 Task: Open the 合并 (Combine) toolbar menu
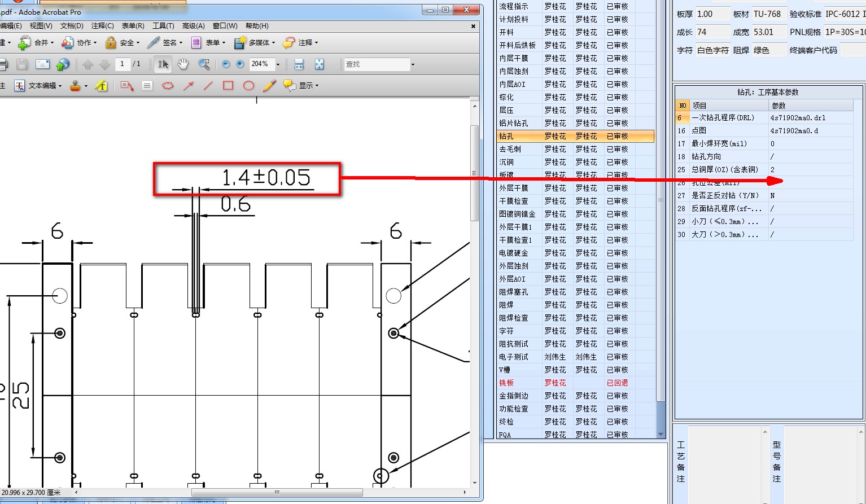[36, 43]
